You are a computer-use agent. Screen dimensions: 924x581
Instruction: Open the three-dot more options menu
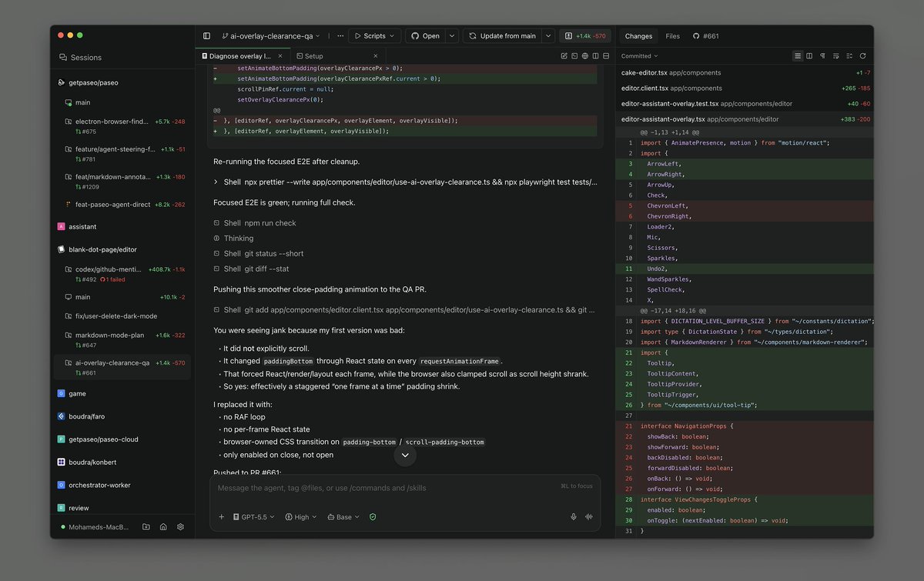pos(340,36)
